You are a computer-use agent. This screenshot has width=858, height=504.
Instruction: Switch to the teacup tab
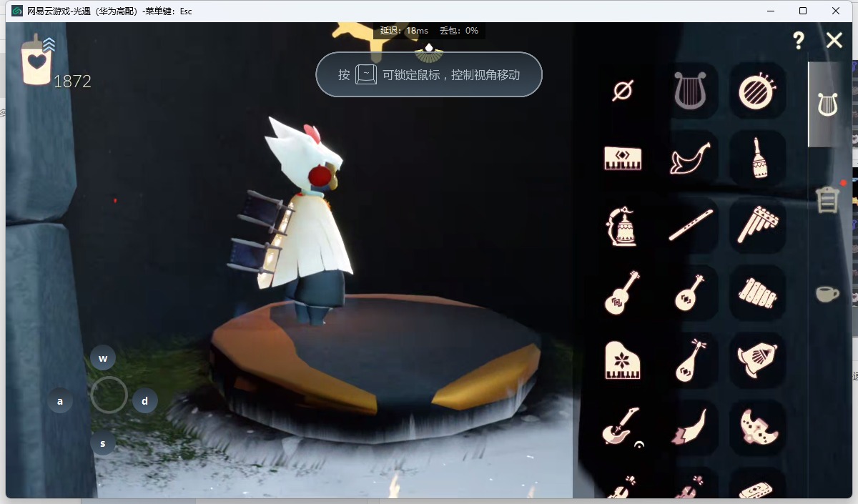click(x=827, y=293)
